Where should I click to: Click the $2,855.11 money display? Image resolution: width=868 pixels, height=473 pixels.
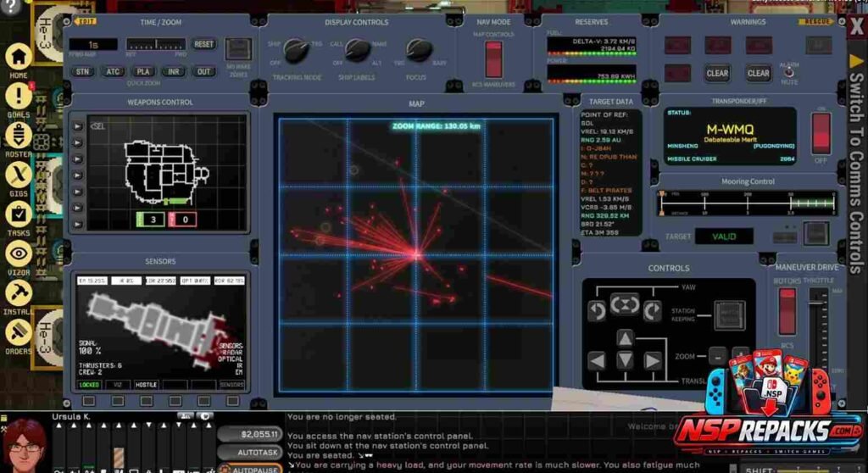click(x=250, y=435)
